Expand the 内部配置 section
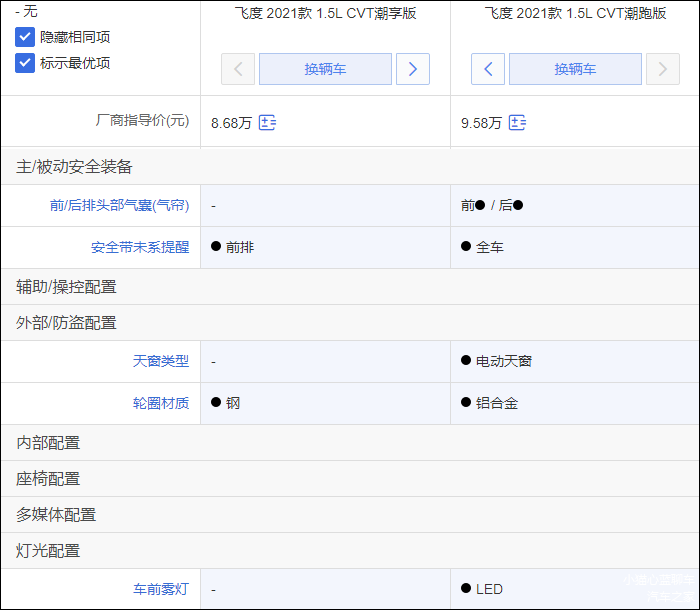 (x=48, y=443)
